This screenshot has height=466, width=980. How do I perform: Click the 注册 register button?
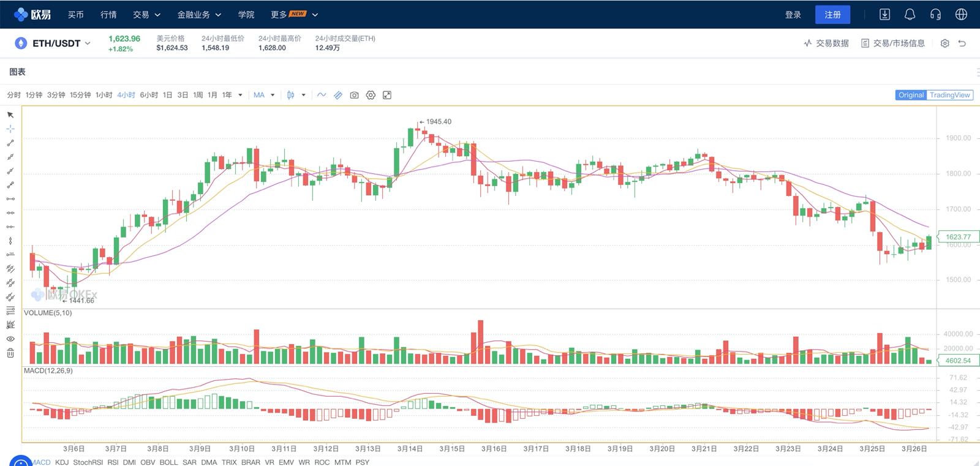pos(832,14)
